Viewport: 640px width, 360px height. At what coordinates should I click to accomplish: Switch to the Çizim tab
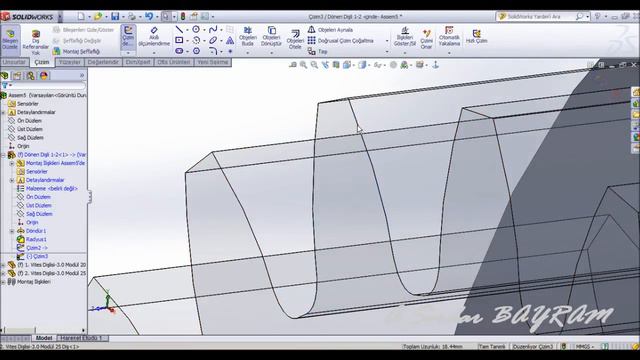click(x=42, y=62)
